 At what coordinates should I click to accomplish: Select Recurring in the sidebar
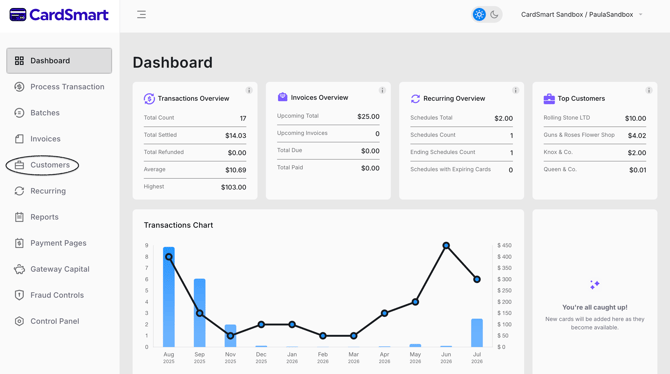(x=59, y=191)
